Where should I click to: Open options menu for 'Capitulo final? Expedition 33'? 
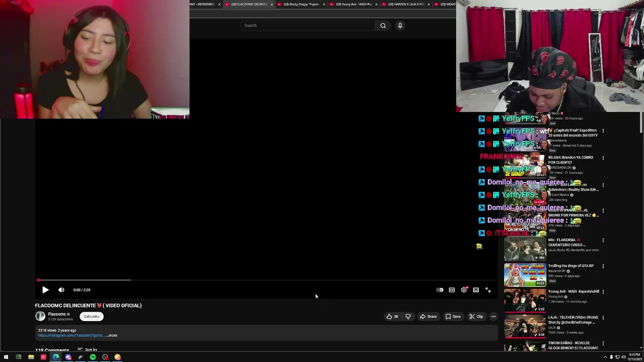click(603, 131)
